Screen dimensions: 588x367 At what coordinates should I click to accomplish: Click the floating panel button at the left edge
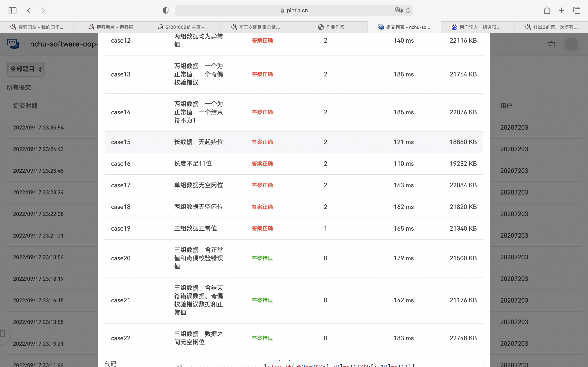click(x=3, y=334)
